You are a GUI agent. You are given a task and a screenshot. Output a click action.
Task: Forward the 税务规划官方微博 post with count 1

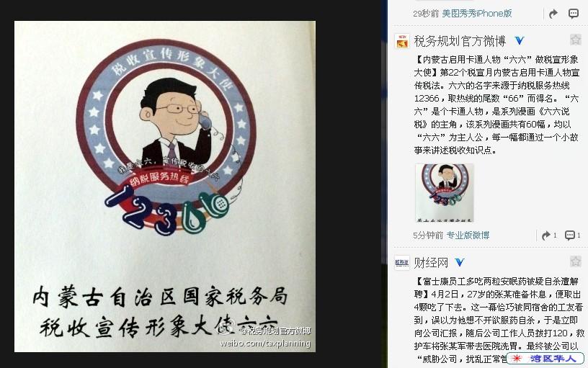[x=549, y=235]
